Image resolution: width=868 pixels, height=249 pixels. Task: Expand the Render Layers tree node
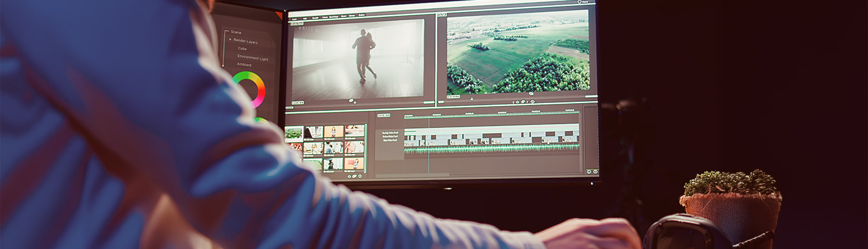point(230,41)
